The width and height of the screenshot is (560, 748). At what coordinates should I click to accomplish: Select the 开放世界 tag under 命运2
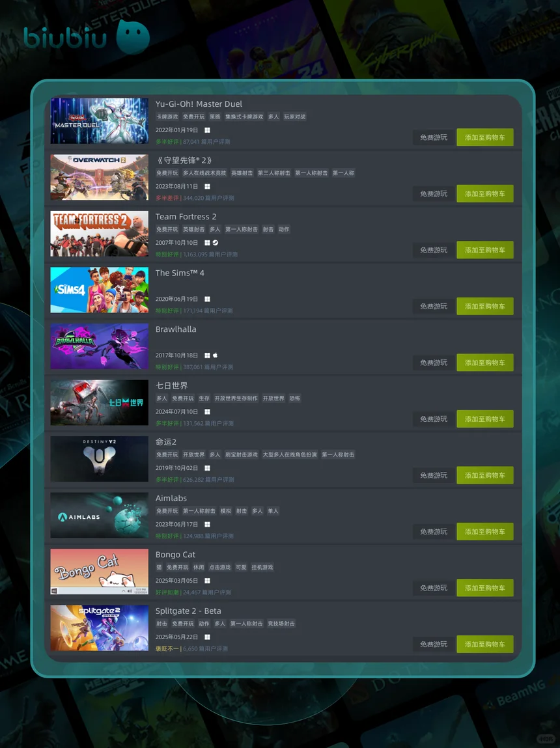coord(193,455)
